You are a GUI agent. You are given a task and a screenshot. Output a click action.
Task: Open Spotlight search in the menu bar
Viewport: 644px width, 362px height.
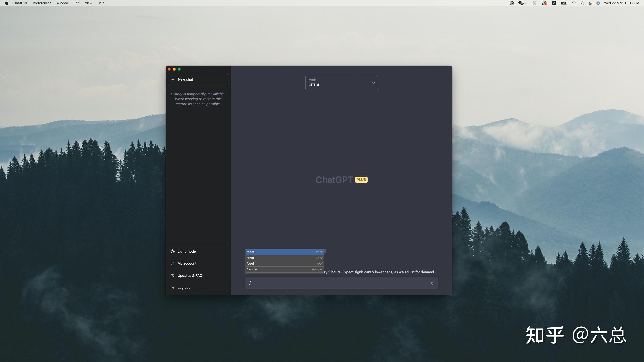582,3
